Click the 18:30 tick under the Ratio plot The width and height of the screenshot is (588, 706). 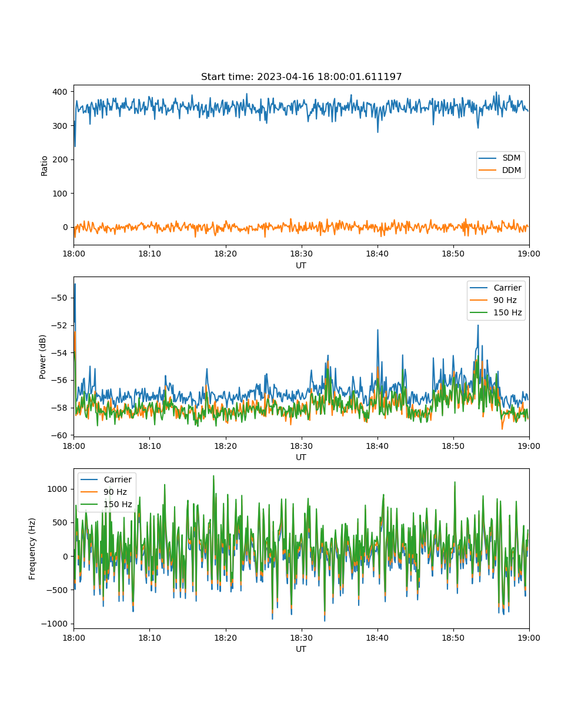301,254
